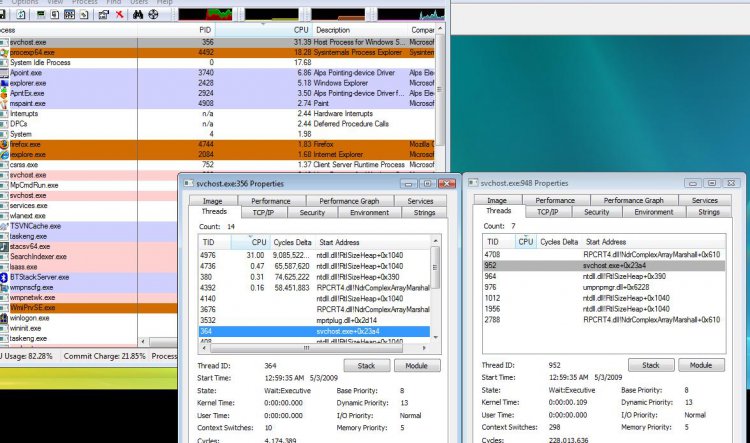The width and height of the screenshot is (750, 443).
Task: Open the Services tab in svchost.exe:356 Properties
Action: (x=420, y=201)
